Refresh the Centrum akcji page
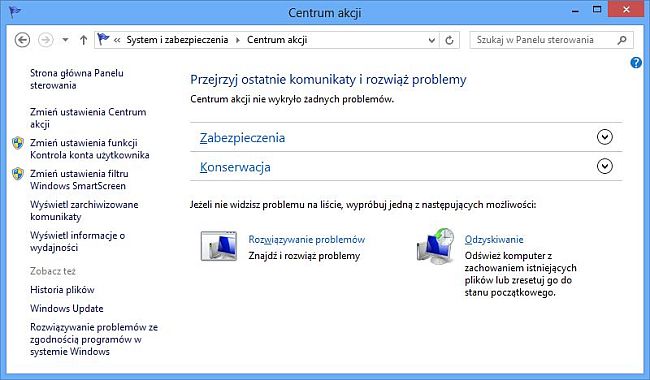 click(x=449, y=40)
